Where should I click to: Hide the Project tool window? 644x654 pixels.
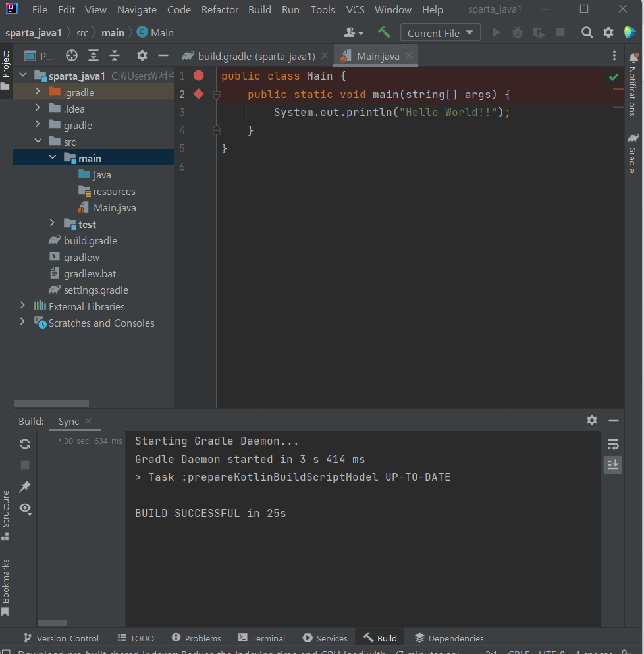(163, 55)
